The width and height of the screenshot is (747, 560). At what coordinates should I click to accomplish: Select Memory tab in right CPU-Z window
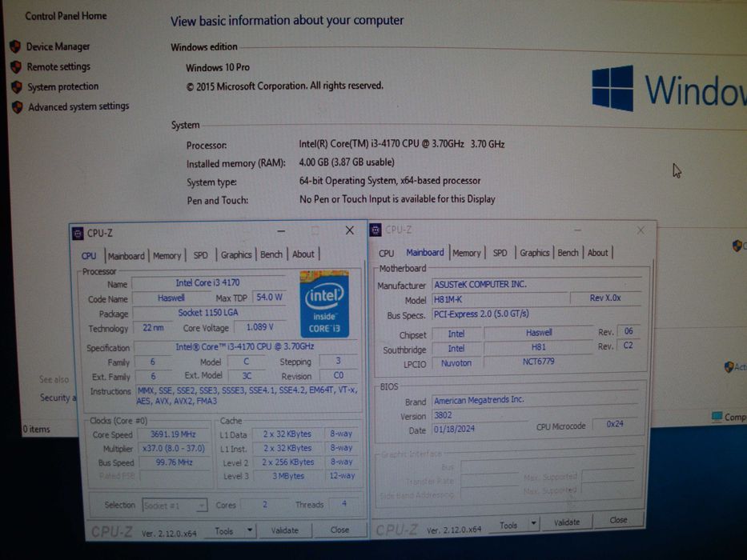click(x=467, y=253)
